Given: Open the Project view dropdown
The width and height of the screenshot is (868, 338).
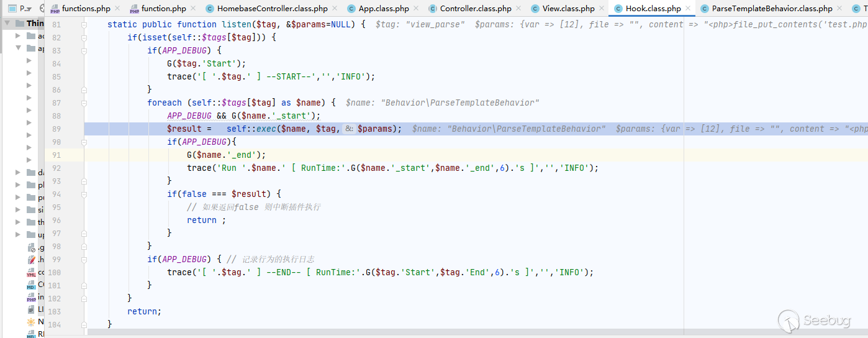Looking at the screenshot, I should 19,9.
